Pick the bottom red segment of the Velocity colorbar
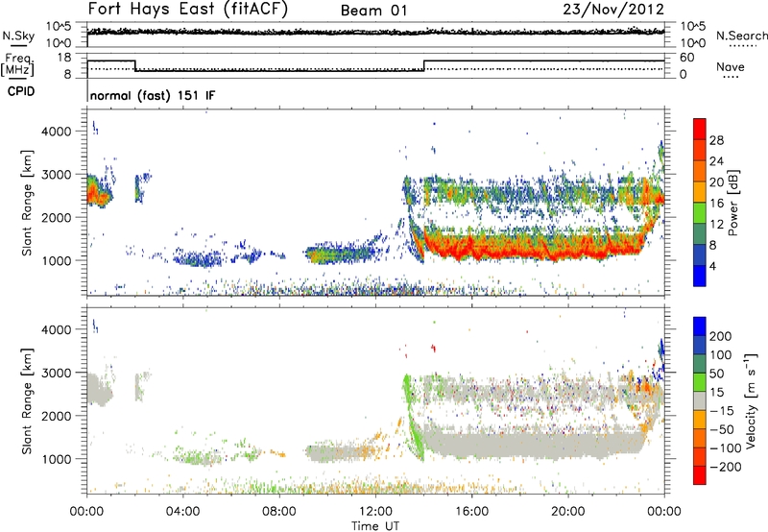Viewport: 768px width, 532px height. point(700,475)
